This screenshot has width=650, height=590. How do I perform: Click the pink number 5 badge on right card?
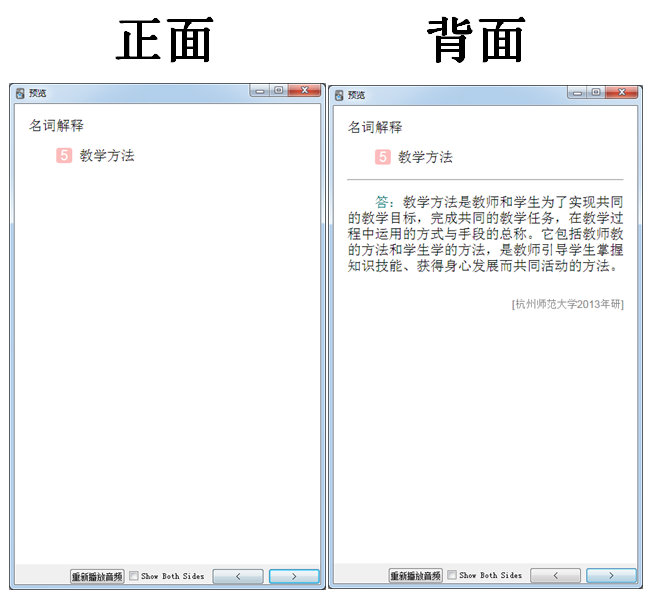pos(383,157)
